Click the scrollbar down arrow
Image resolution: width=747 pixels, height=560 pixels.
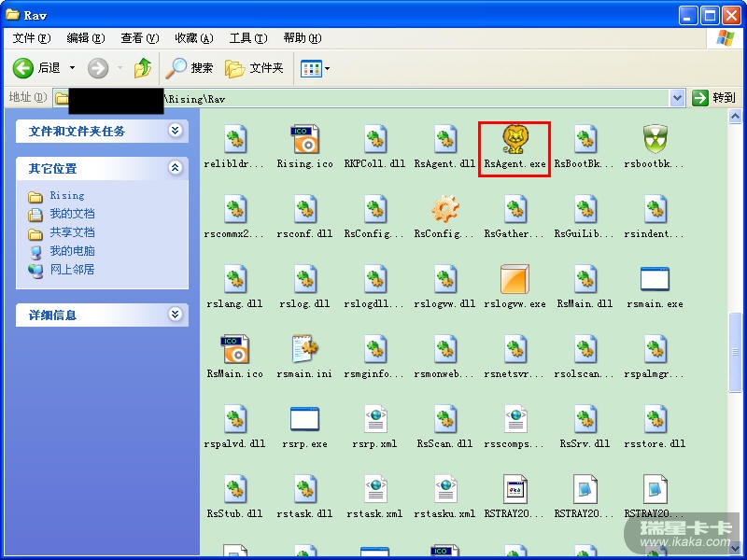tap(735, 550)
